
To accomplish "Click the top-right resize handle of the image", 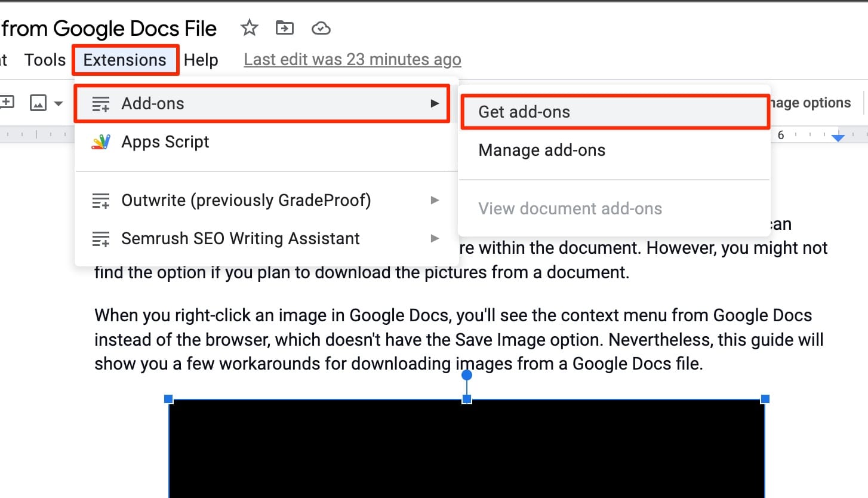I will click(765, 398).
